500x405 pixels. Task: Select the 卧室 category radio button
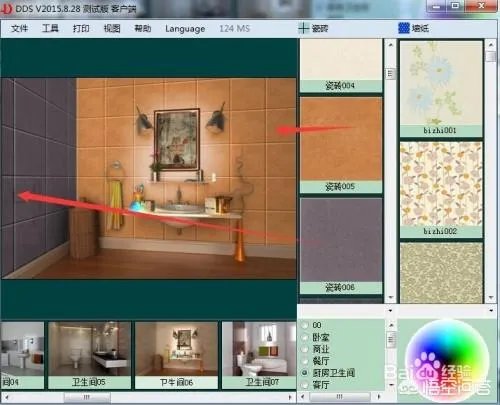pyautogui.click(x=304, y=337)
